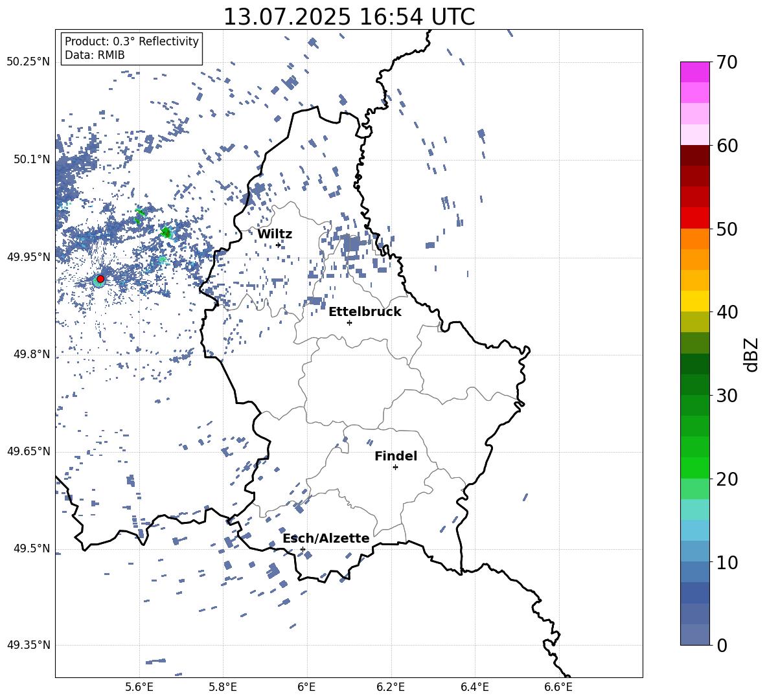Click the red radar location marker
Viewport: 767px width, 700px height.
[x=100, y=279]
